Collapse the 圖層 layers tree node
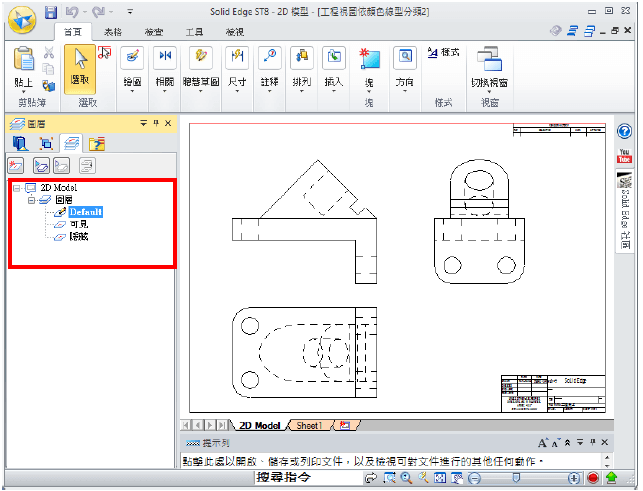 (31, 200)
